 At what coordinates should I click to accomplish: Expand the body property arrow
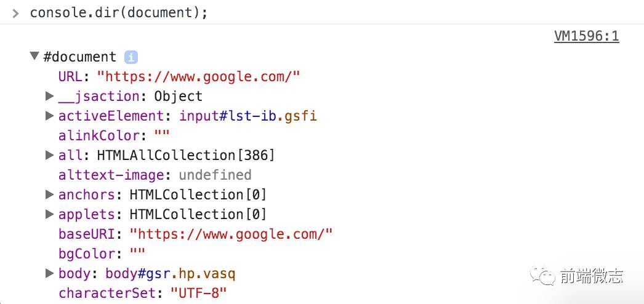[50, 273]
